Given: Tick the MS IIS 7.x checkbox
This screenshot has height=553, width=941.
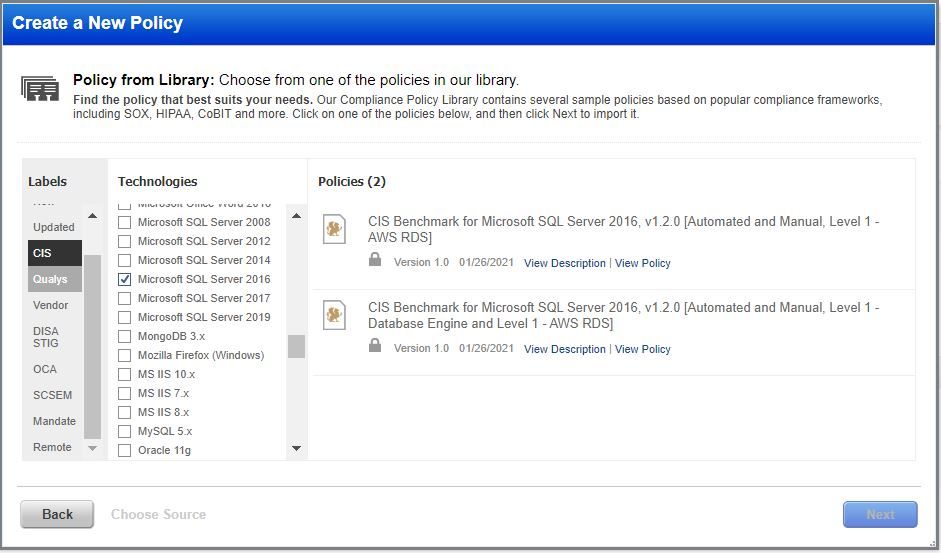Looking at the screenshot, I should click(x=124, y=393).
